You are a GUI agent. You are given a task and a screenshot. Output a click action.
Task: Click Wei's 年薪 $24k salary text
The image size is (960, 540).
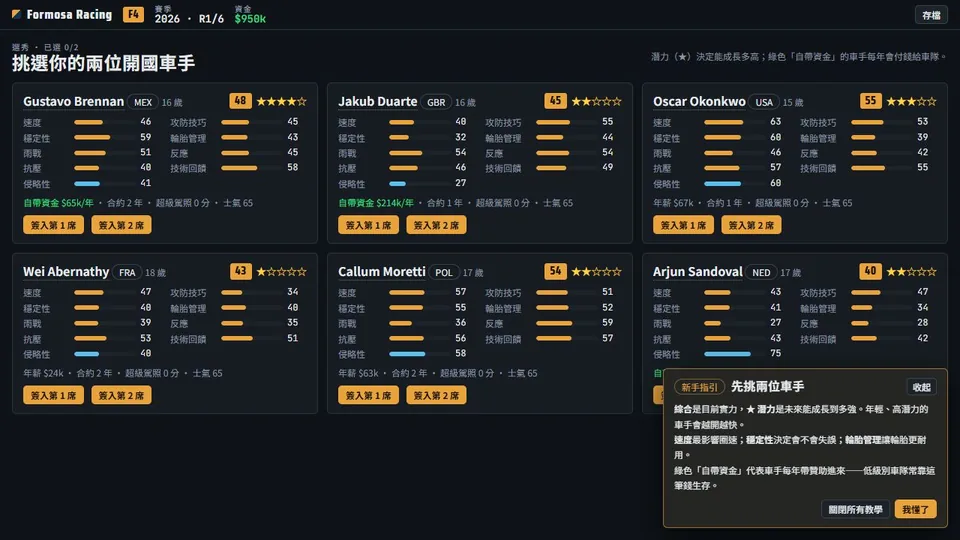tap(43, 373)
